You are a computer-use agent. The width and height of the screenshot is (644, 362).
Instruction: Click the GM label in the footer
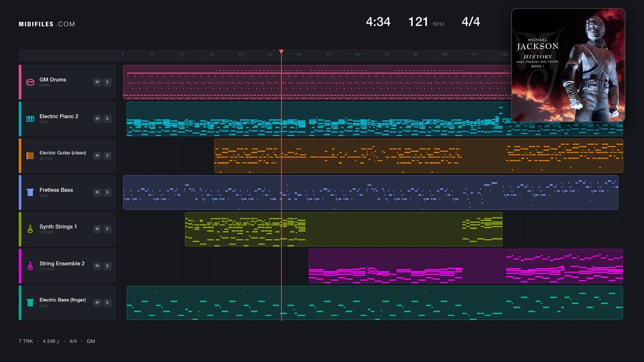(91, 341)
